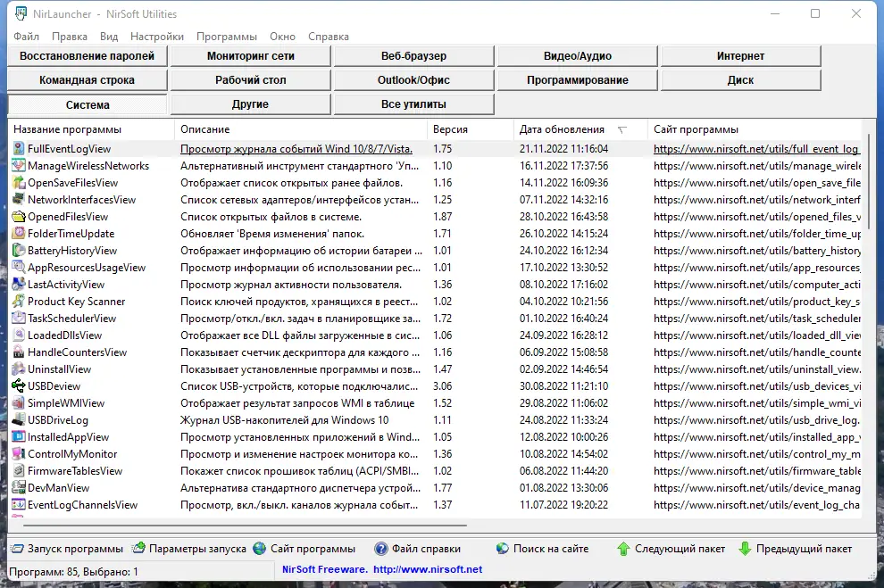This screenshot has height=588, width=884.
Task: Click 'Запуск программы' toolbar item
Action: tap(68, 549)
